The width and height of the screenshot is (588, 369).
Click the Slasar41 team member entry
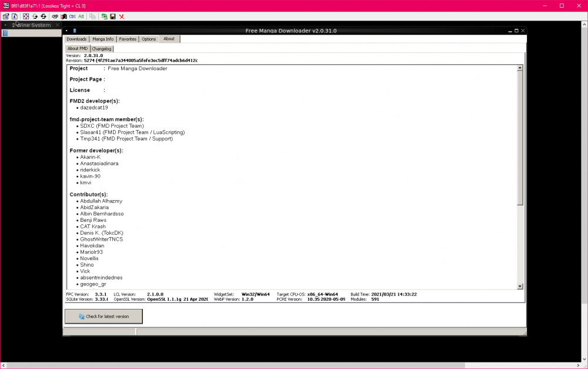click(132, 132)
